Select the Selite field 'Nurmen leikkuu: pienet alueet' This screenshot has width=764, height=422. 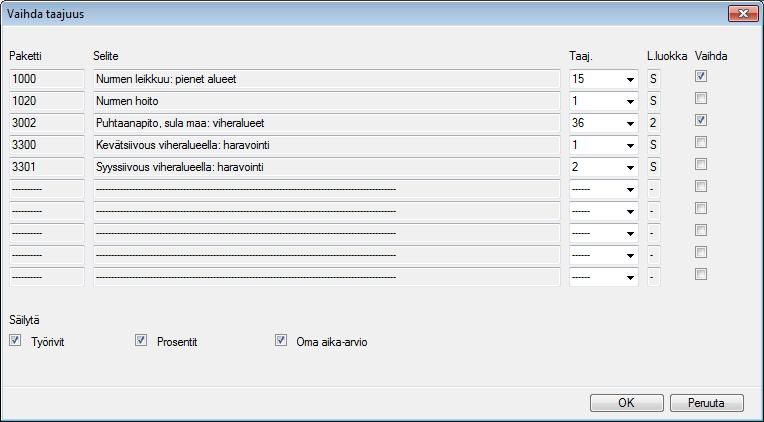tap(326, 79)
